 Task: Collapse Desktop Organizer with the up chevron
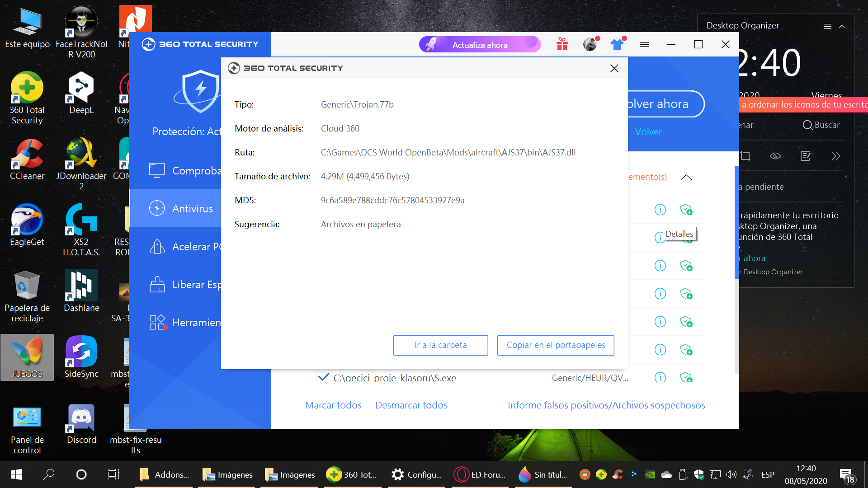click(842, 26)
